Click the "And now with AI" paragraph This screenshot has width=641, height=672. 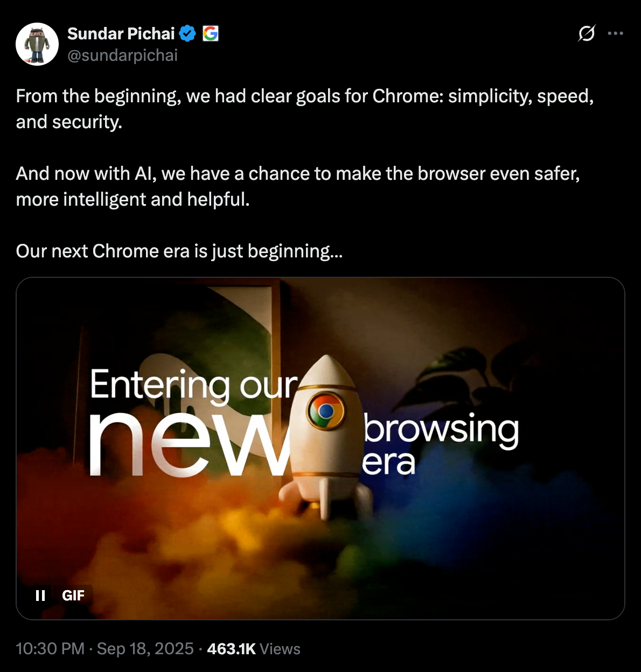(298, 186)
